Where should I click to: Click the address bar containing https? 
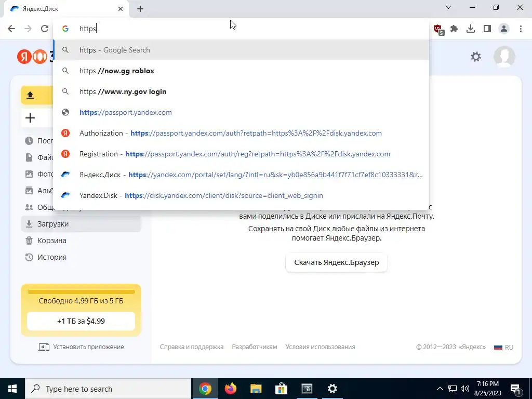241,29
